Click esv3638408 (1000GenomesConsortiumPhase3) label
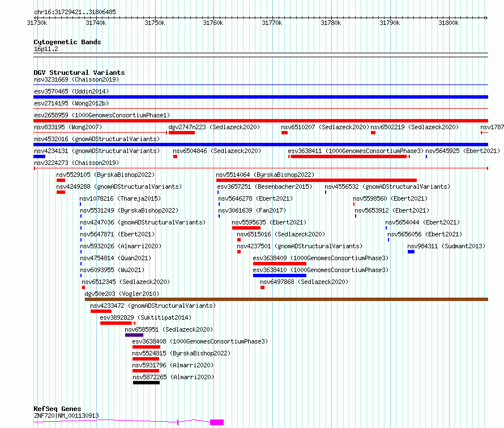The image size is (504, 428). 200,341
